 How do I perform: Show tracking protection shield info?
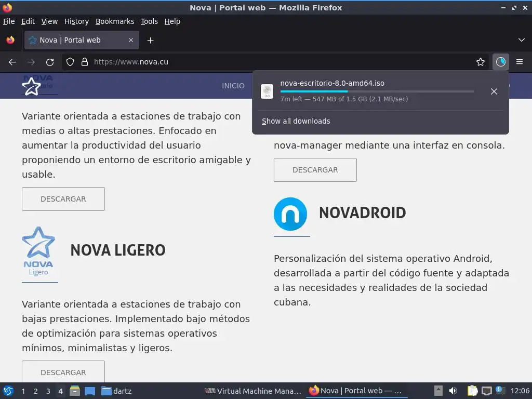coord(70,62)
